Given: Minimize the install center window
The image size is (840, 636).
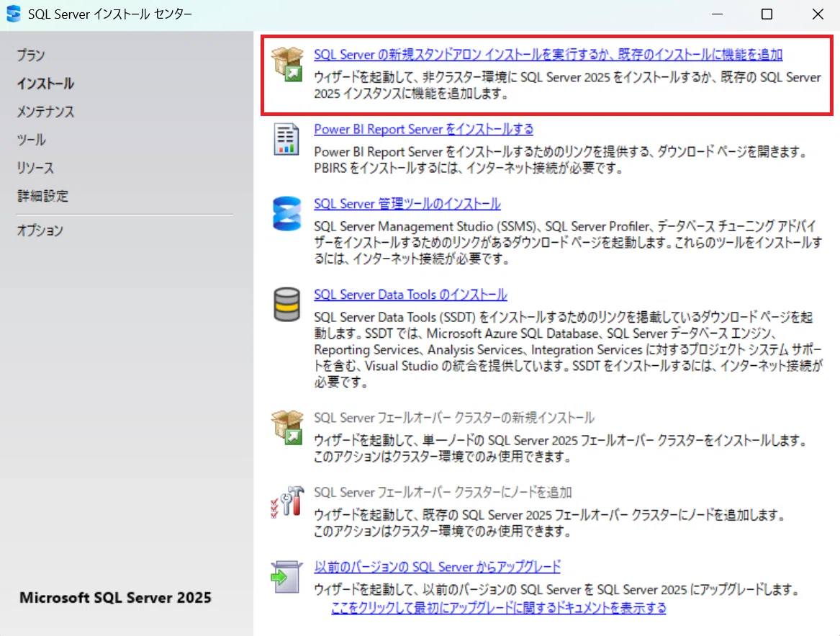Looking at the screenshot, I should (718, 14).
